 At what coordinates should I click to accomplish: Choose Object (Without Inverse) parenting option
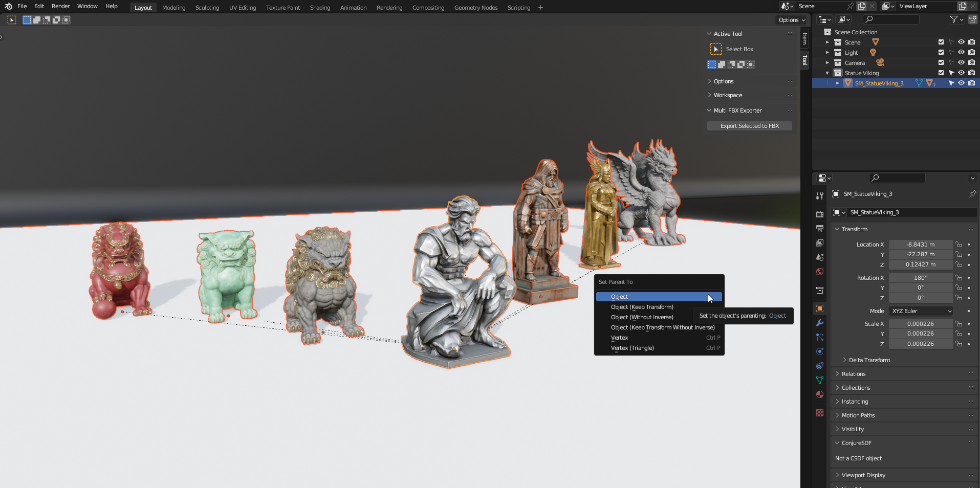659,317
